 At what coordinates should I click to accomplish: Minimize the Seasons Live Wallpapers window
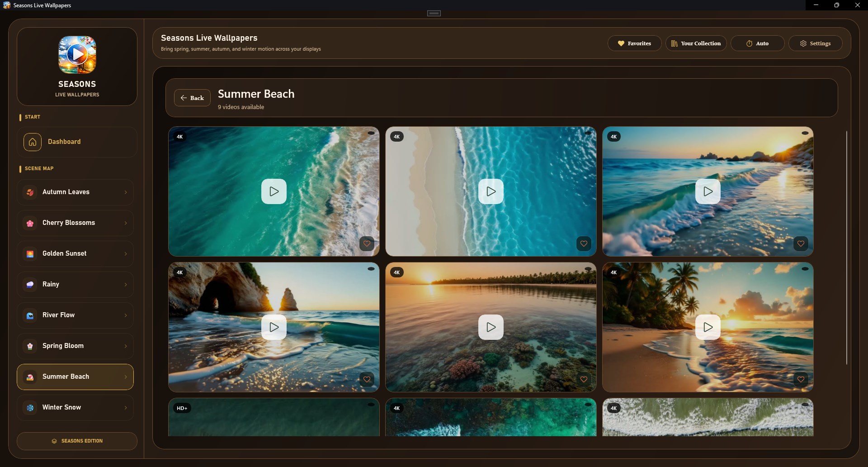pos(816,5)
